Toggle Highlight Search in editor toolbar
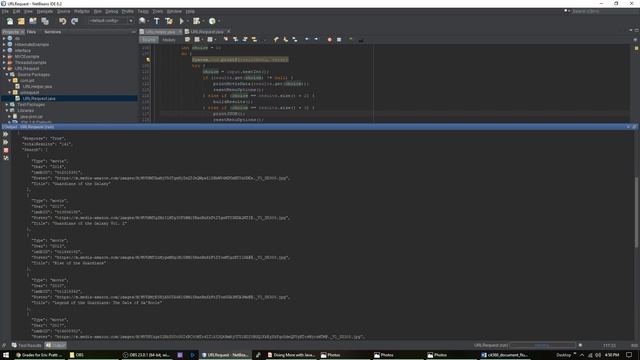Viewport: 640px width, 360px height. [x=254, y=40]
